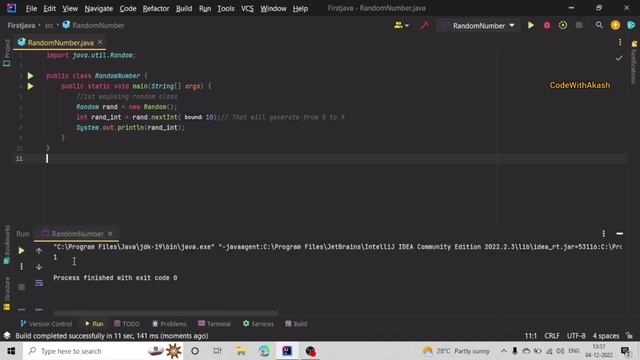Hide the Run tool window
The width and height of the screenshot is (640, 360).
[x=620, y=233]
